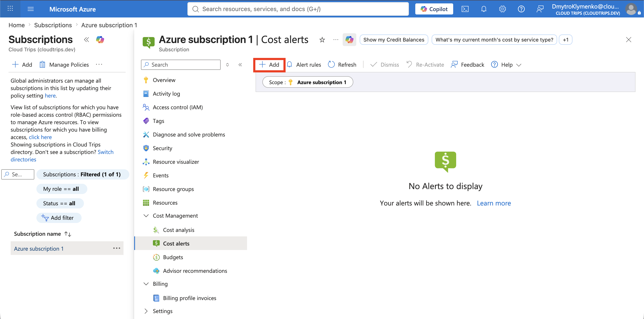Open ellipsis menu for Azure subscription 1 row
The height and width of the screenshot is (319, 644).
[x=116, y=248]
